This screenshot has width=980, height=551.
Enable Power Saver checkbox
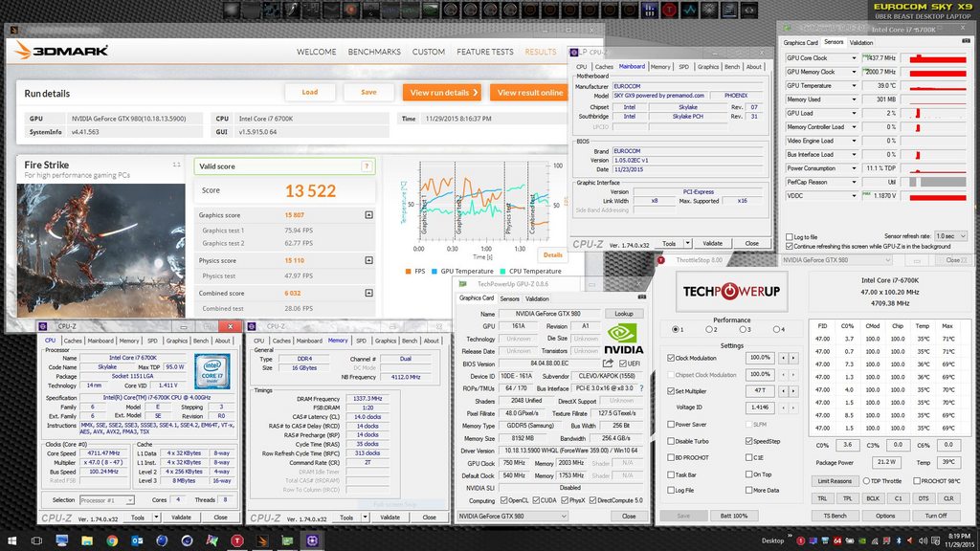click(671, 424)
